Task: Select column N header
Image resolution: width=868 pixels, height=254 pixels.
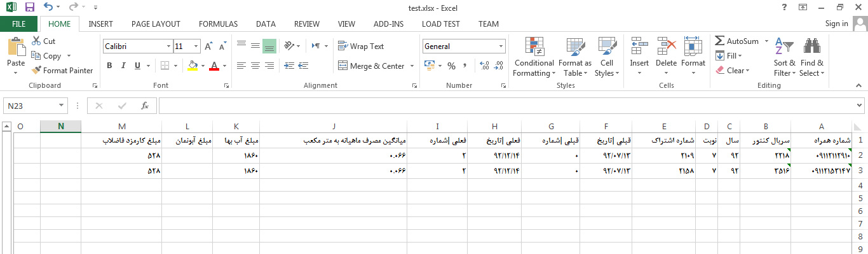Action: [60, 126]
